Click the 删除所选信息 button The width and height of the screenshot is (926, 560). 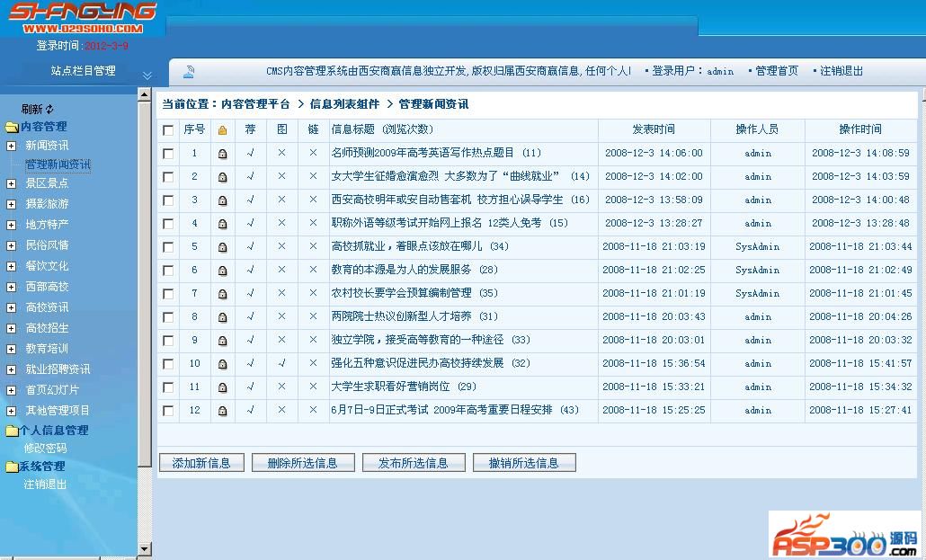click(303, 463)
